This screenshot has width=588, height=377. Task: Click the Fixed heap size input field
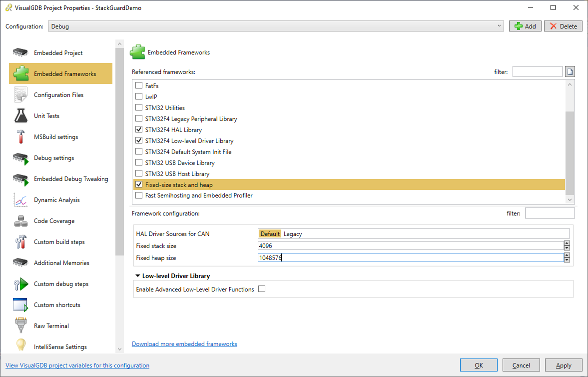coord(411,257)
